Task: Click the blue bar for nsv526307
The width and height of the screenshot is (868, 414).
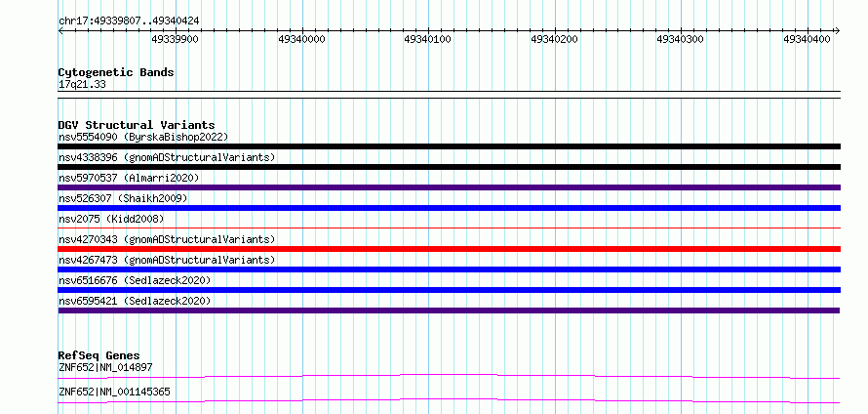Action: (x=449, y=208)
